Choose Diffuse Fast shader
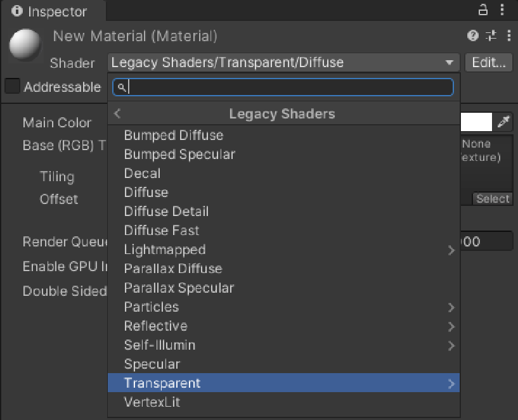This screenshot has width=518, height=420. click(x=283, y=231)
